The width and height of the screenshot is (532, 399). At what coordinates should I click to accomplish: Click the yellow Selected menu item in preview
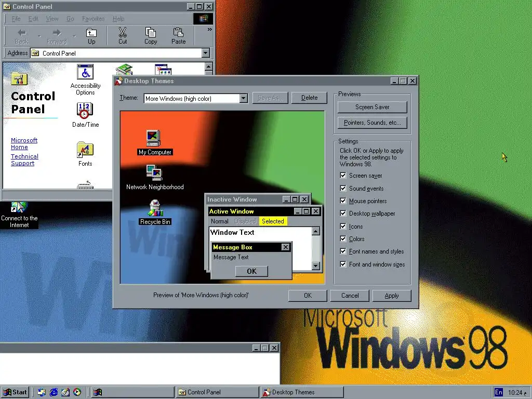tap(273, 221)
